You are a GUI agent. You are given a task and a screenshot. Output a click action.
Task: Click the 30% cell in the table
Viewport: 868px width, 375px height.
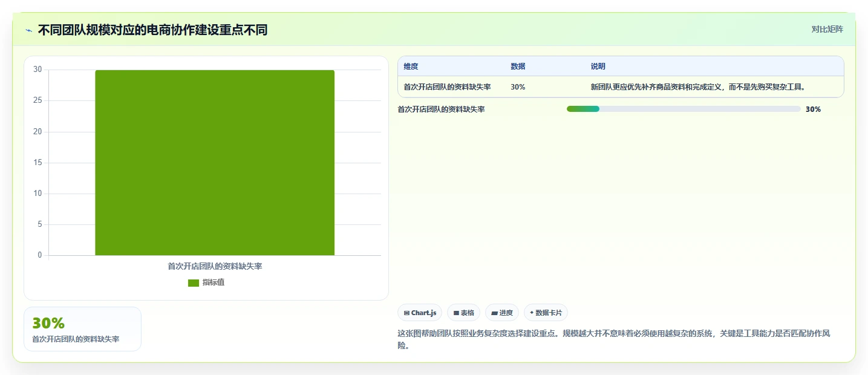pos(518,87)
